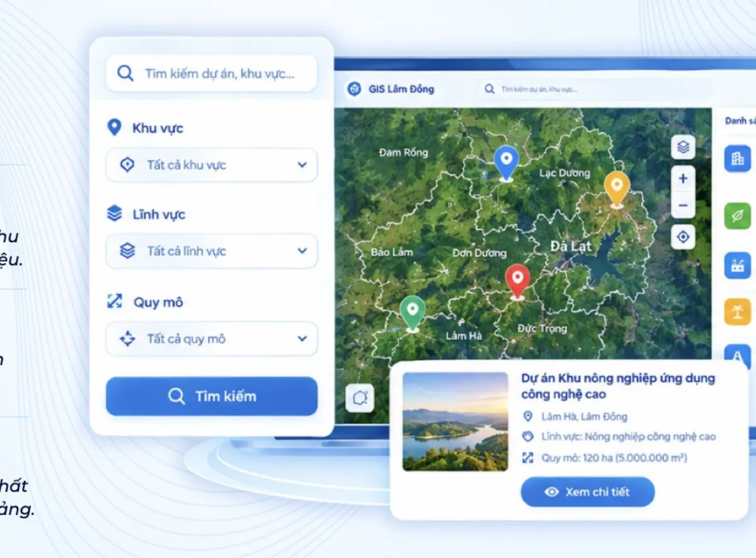Click the Đam Rông label on the map
The height and width of the screenshot is (558, 756).
404,152
